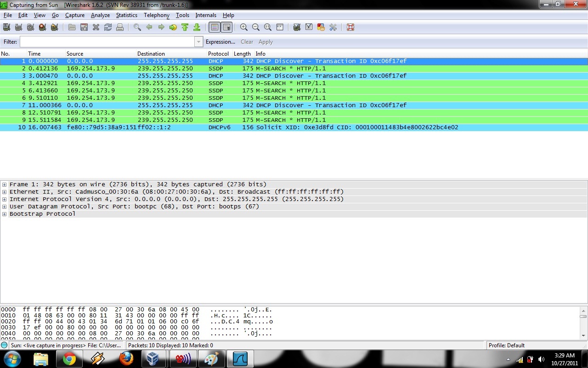Sort packets by the Time column
The image size is (588, 368).
[45, 54]
